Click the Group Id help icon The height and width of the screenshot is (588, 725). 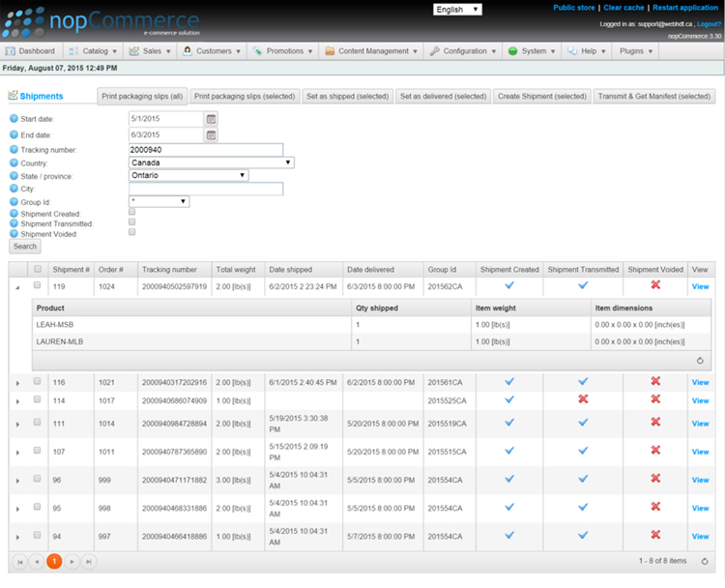click(x=14, y=202)
